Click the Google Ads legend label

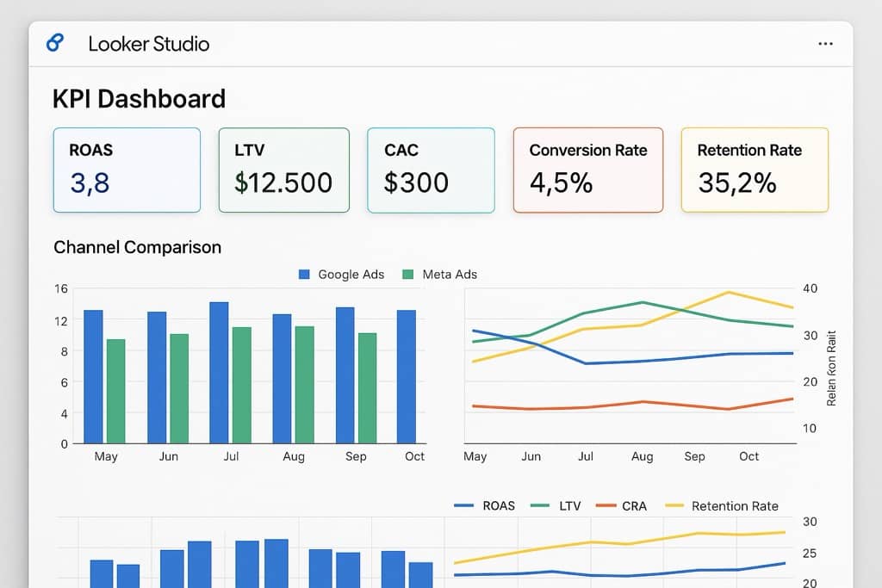tap(351, 275)
